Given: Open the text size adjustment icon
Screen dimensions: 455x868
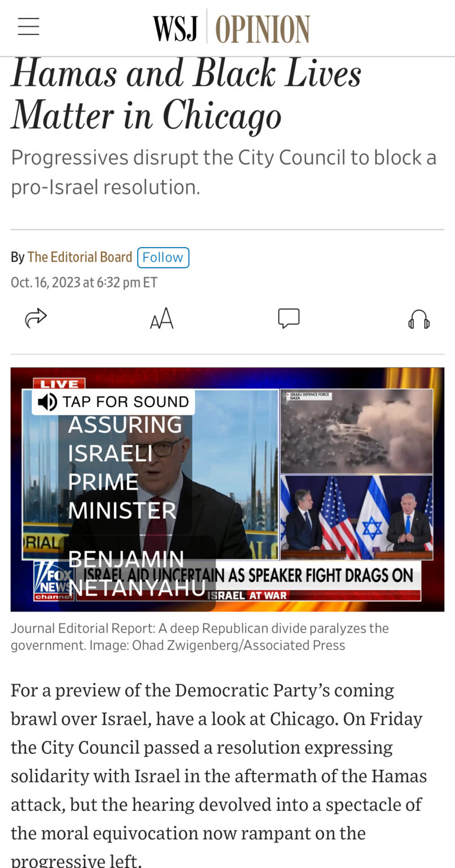Looking at the screenshot, I should coord(161,319).
